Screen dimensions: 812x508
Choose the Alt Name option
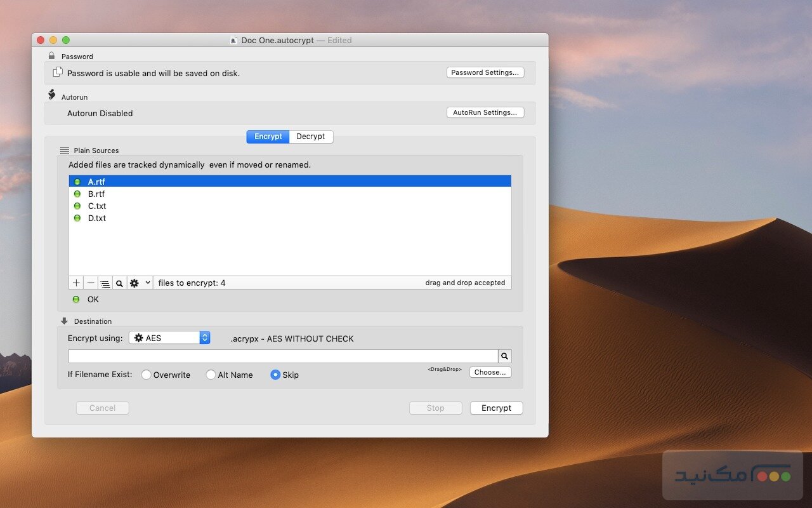point(211,375)
